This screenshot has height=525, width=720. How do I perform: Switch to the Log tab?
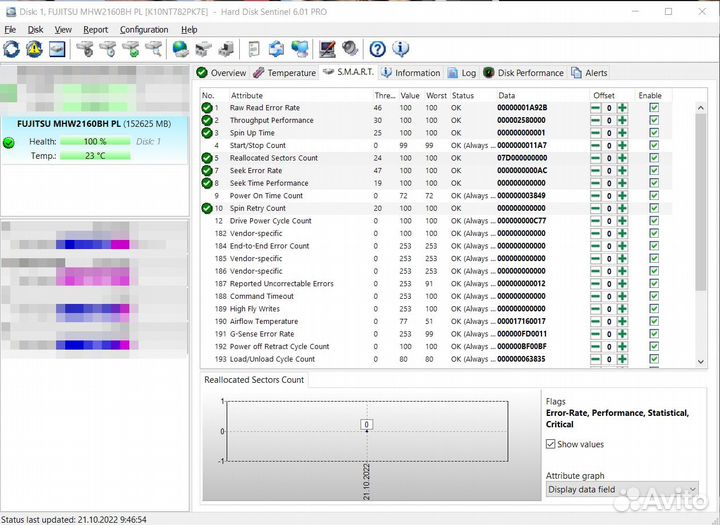[462, 73]
